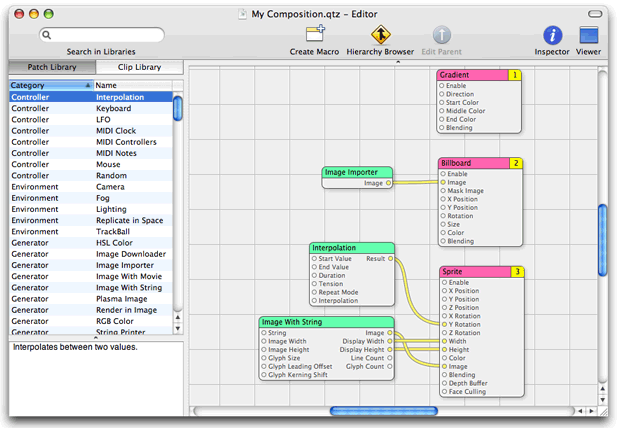618x428 pixels.
Task: Click the Billboard Rotation input port
Action: pos(443,216)
